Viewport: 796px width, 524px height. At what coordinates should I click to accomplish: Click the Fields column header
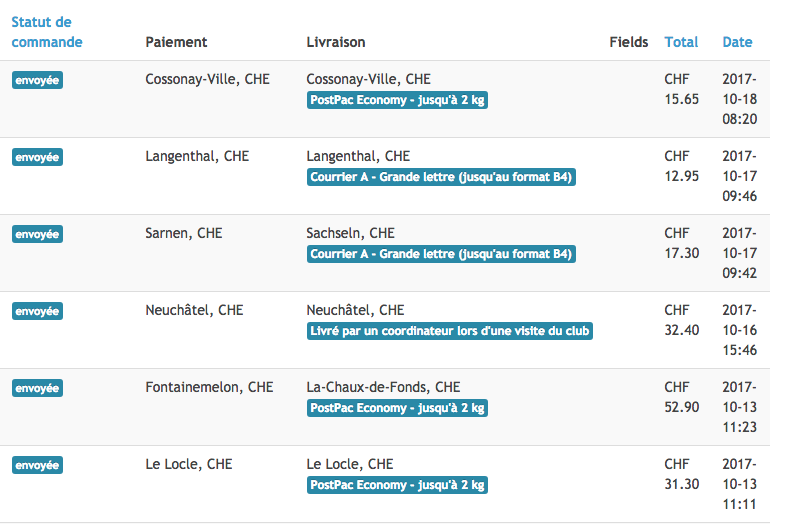[x=629, y=42]
